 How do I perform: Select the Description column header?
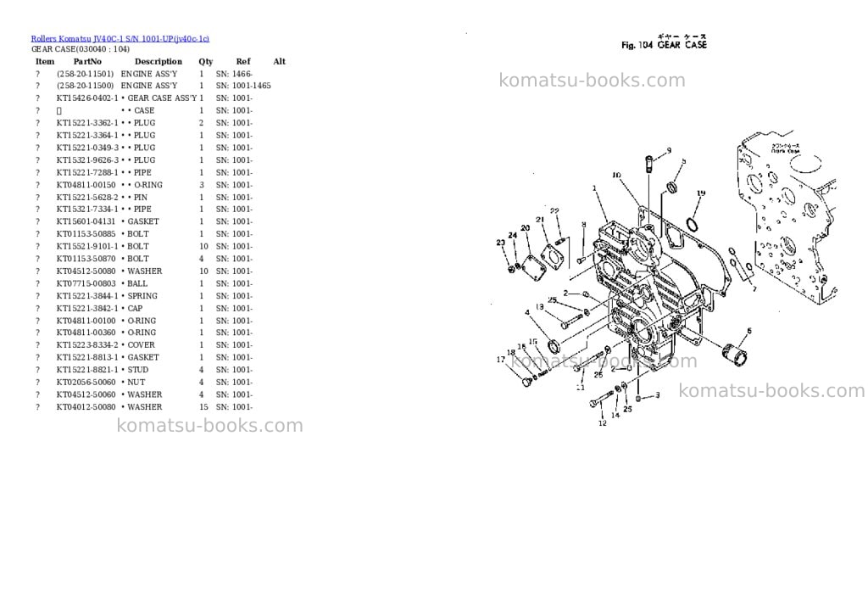[159, 61]
